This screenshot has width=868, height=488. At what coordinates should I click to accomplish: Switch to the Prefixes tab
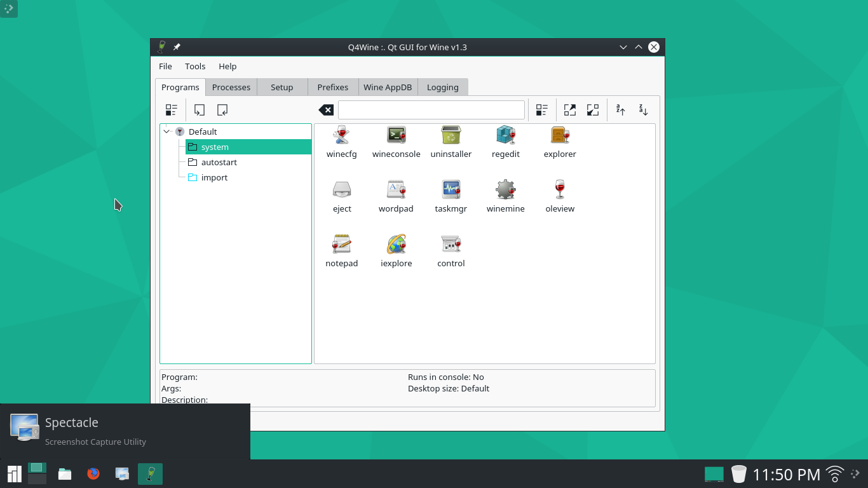(x=333, y=87)
